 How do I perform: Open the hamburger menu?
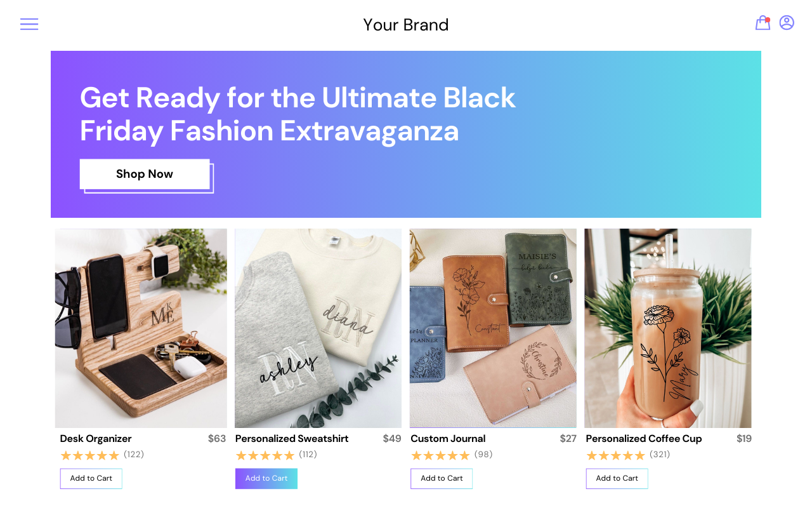(29, 24)
